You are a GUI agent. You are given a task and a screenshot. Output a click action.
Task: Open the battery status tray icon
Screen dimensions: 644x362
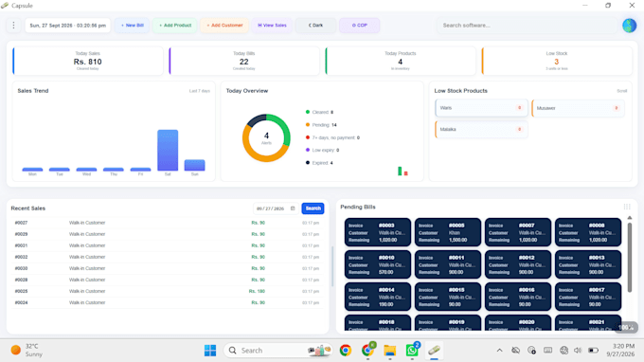click(x=593, y=351)
